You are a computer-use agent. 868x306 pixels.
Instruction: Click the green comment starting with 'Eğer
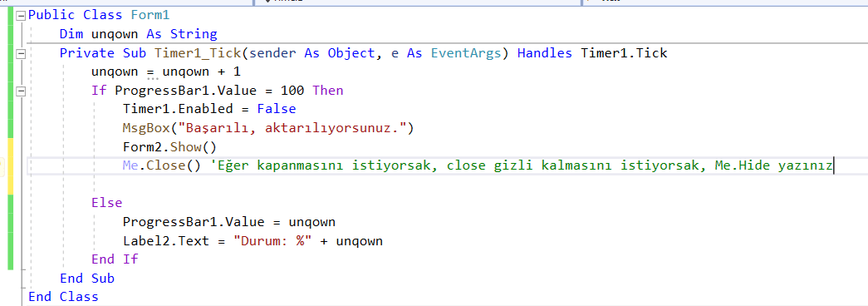point(522,165)
